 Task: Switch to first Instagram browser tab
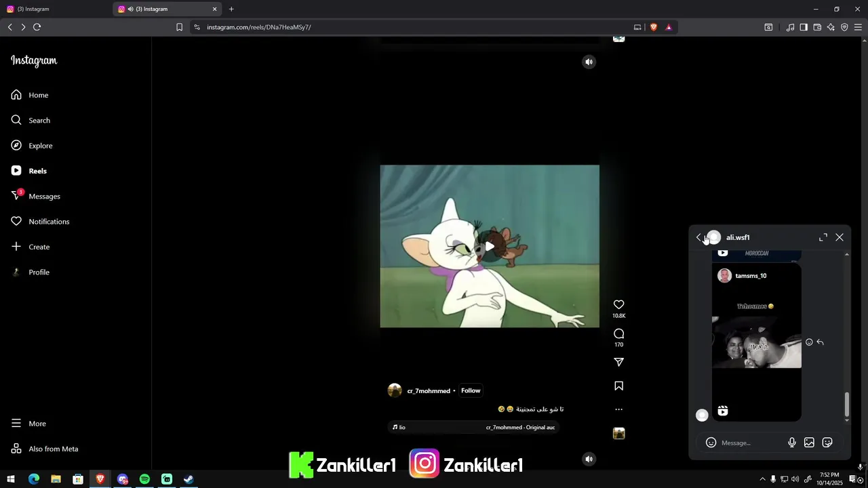pyautogui.click(x=56, y=9)
